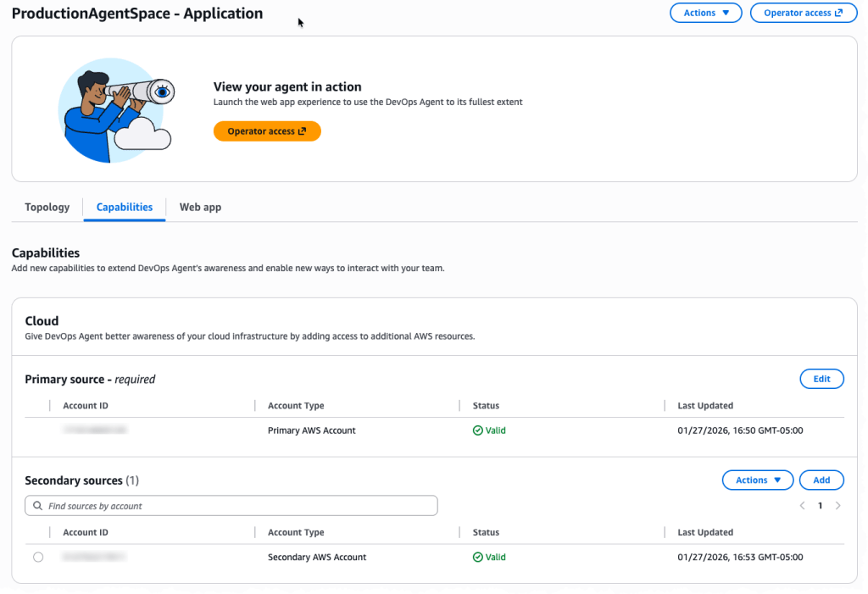Open the Web app tab
Image resolution: width=868 pixels, height=594 pixels.
point(200,207)
